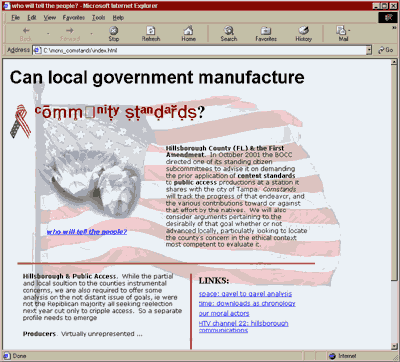Expand the toolbar overflow chevron
This screenshot has width=400, height=362.
coord(394,28)
